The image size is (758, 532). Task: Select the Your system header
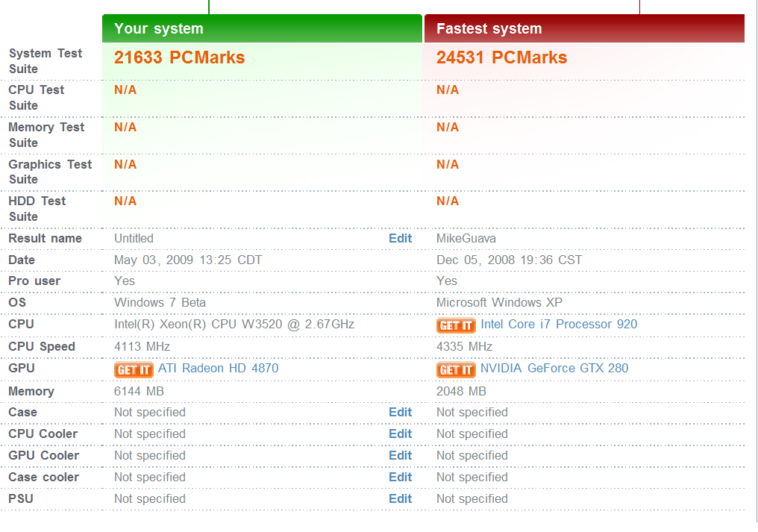point(262,28)
